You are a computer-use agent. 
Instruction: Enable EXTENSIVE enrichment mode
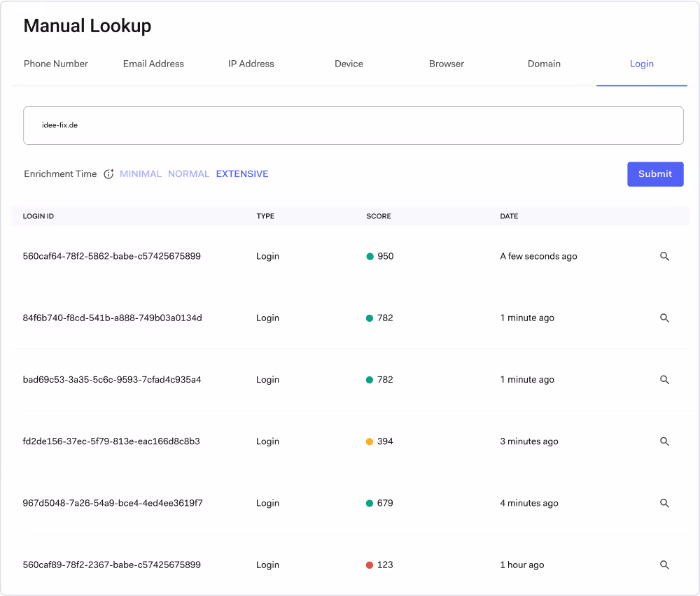click(241, 173)
